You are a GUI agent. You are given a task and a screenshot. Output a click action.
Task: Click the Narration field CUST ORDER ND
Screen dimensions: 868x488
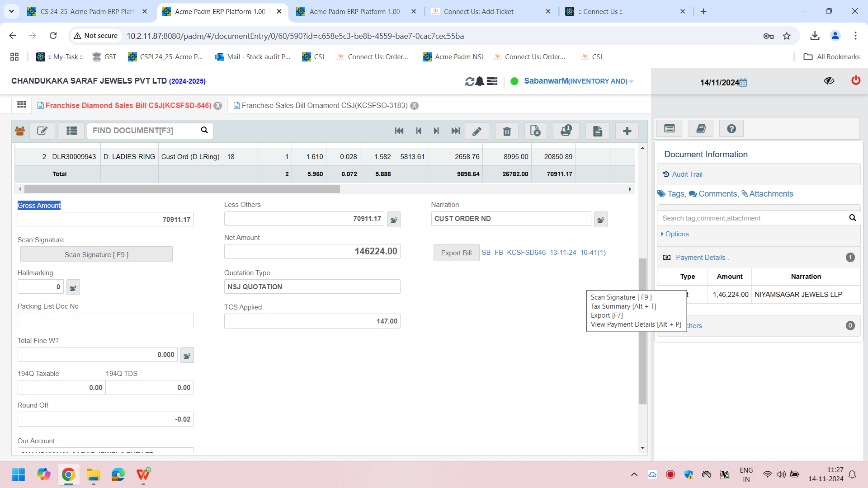(x=511, y=219)
